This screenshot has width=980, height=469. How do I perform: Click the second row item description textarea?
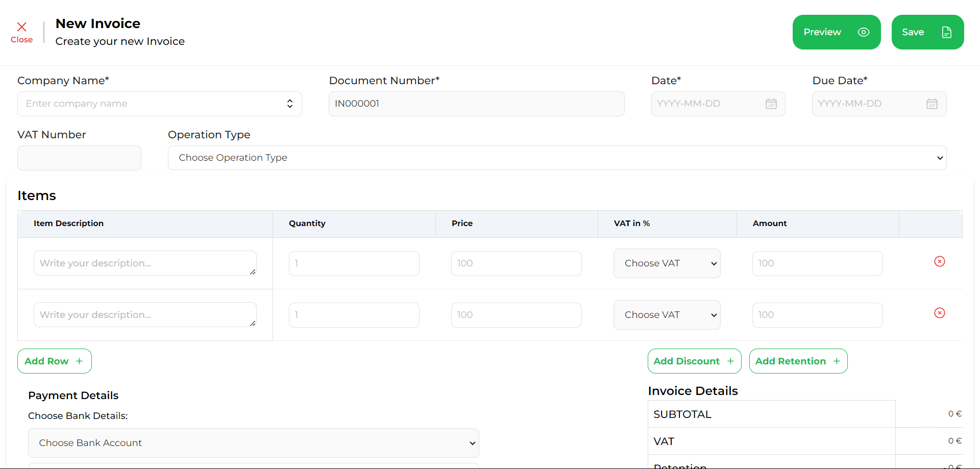(x=145, y=315)
